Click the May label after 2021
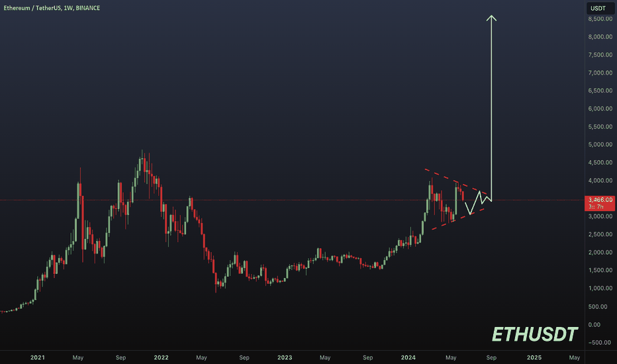Image resolution: width=617 pixels, height=364 pixels. 78,357
